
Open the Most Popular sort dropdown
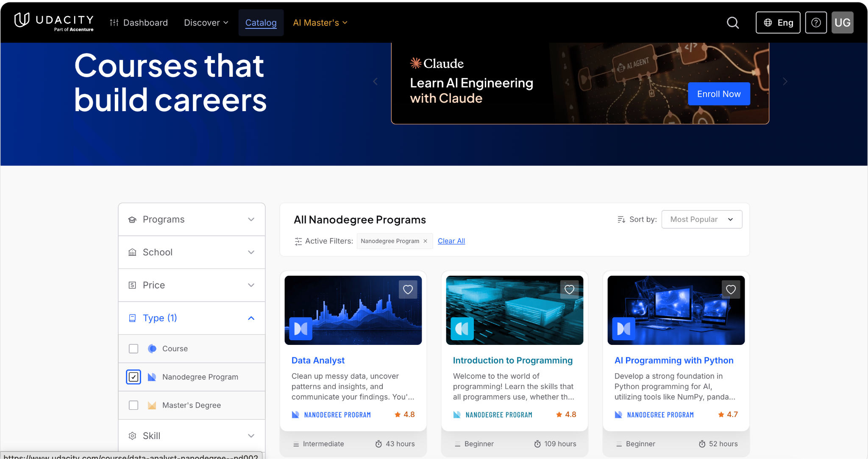[702, 219]
